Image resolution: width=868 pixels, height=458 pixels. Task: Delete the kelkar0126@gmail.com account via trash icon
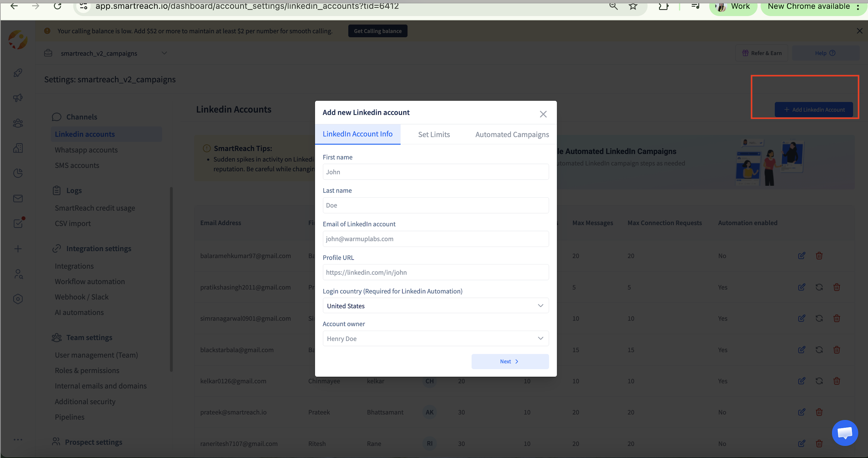pyautogui.click(x=837, y=381)
